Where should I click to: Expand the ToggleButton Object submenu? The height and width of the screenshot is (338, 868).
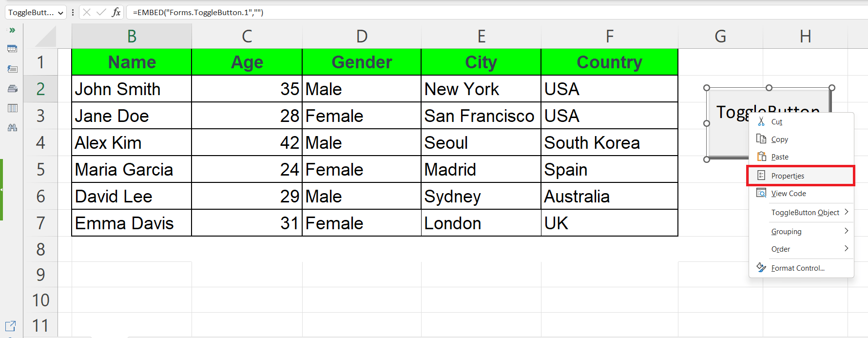tap(804, 212)
